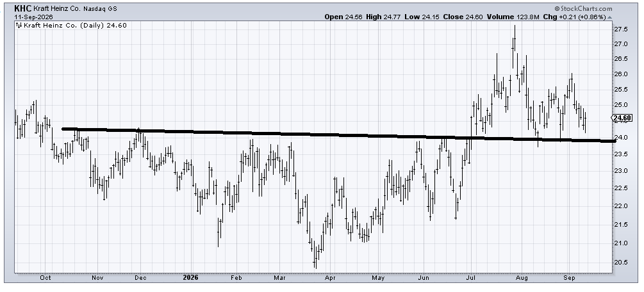This screenshot has height=292, width=644.
Task: Click the price bar icon beside the Kraft Heinz legend
Action: [x=19, y=26]
